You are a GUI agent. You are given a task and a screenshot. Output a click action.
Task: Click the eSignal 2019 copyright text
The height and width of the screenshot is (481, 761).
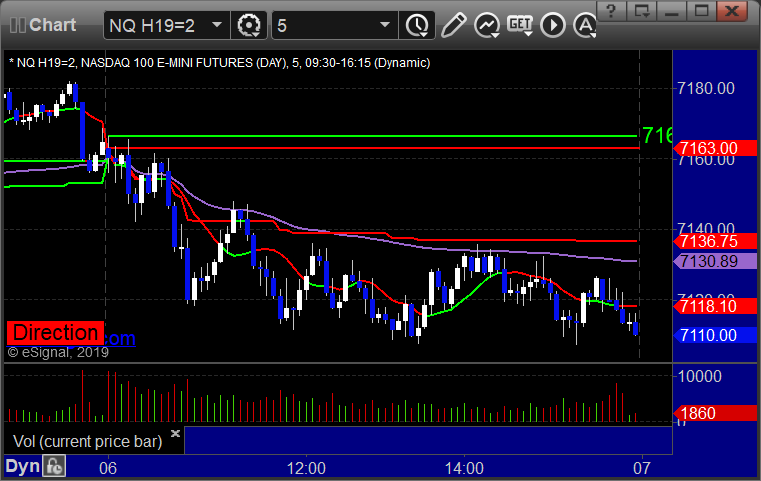[x=58, y=352]
